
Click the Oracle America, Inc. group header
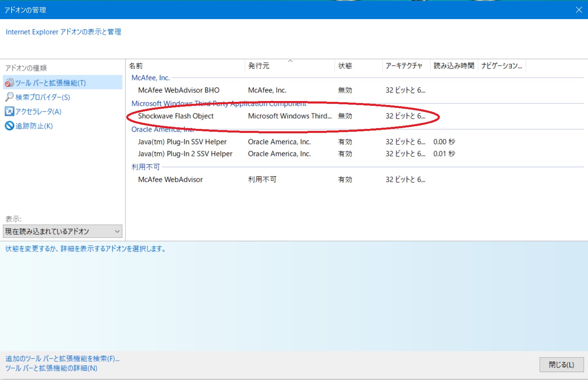(x=163, y=129)
